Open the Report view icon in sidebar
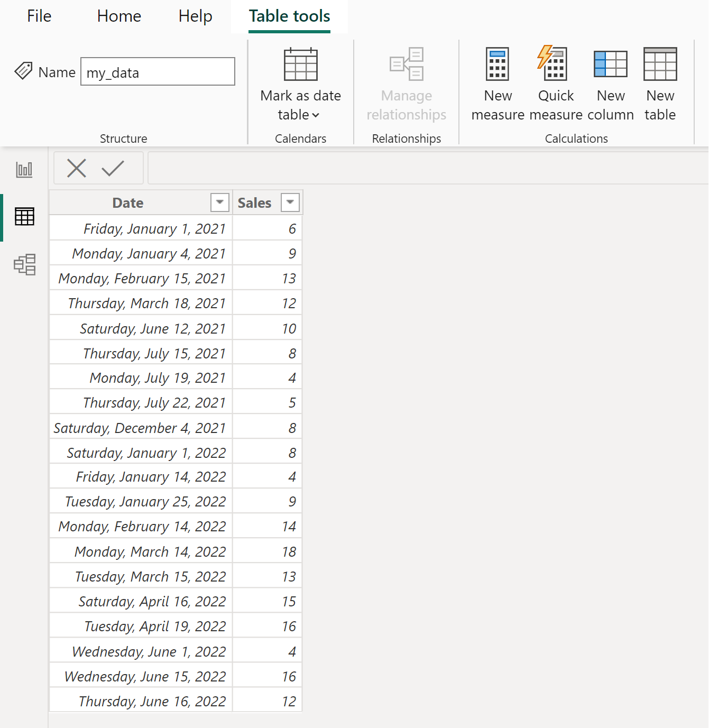This screenshot has height=728, width=709. [24, 170]
